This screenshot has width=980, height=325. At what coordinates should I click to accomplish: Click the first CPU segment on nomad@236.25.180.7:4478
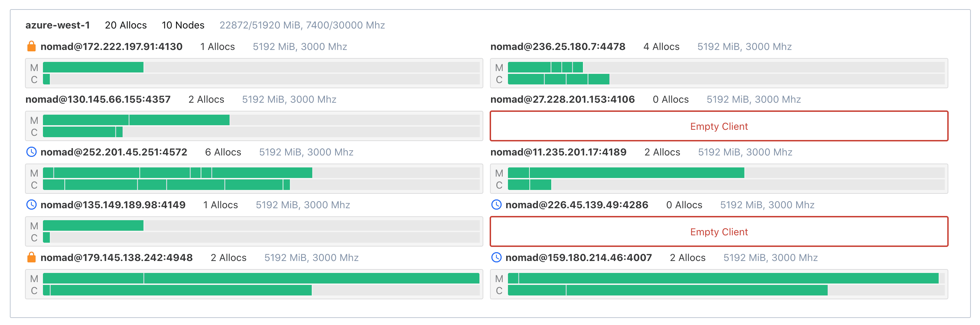(x=526, y=79)
